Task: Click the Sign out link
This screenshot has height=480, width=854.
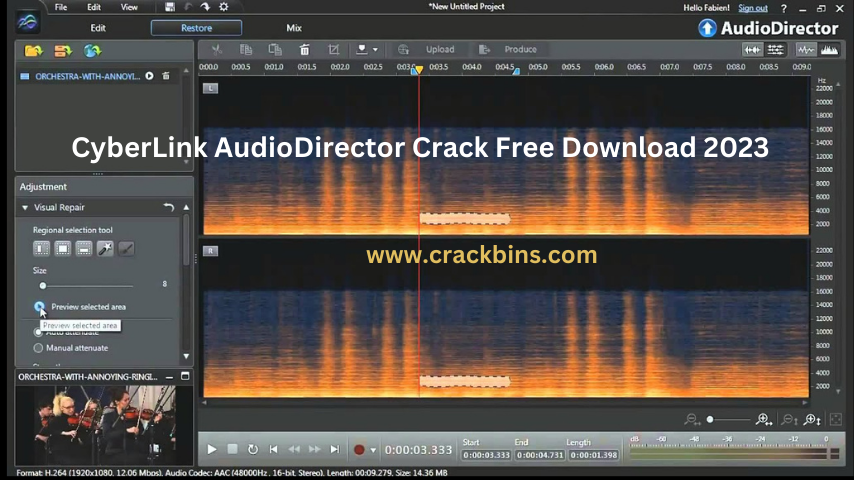Action: 753,8
